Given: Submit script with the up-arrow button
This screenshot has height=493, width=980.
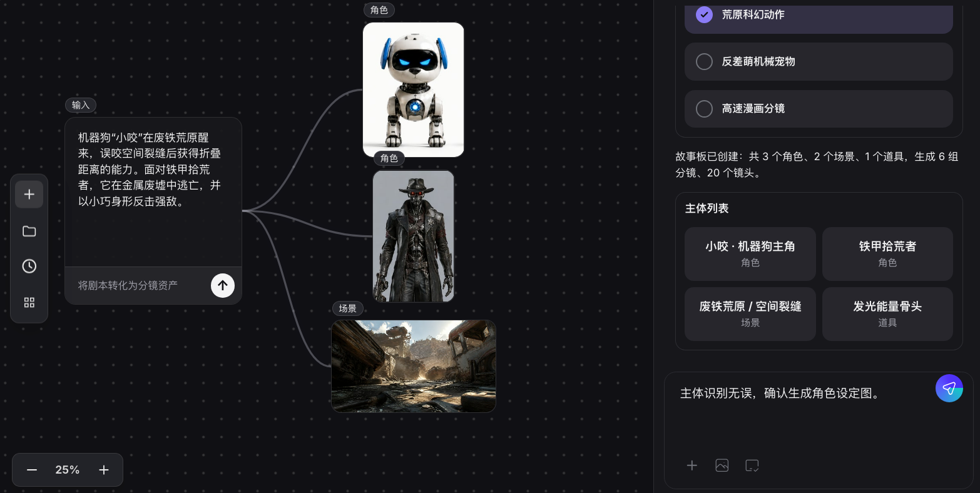Looking at the screenshot, I should pos(223,285).
